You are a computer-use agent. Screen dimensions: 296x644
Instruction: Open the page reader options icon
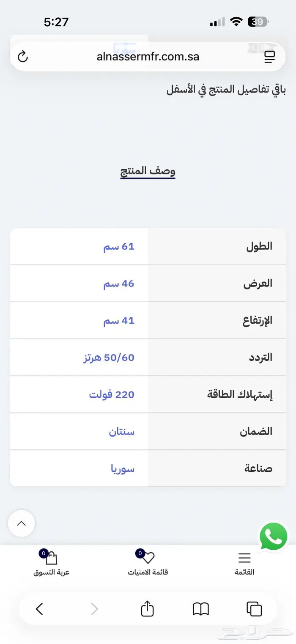[269, 57]
